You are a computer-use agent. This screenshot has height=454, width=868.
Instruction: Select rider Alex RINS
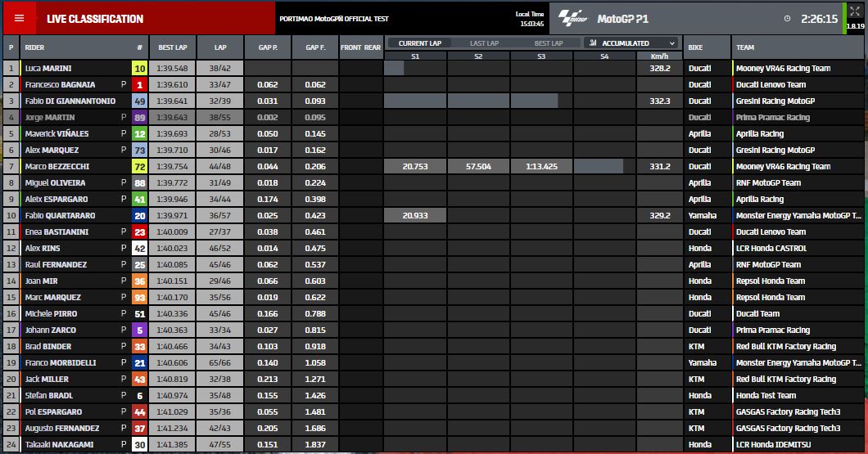coord(43,249)
